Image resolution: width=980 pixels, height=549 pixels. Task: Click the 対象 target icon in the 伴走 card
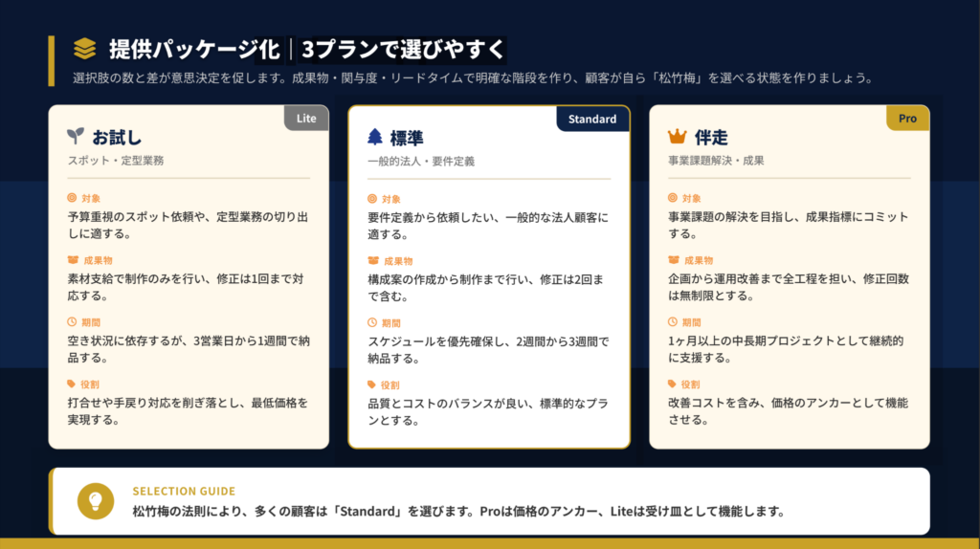[x=673, y=198]
